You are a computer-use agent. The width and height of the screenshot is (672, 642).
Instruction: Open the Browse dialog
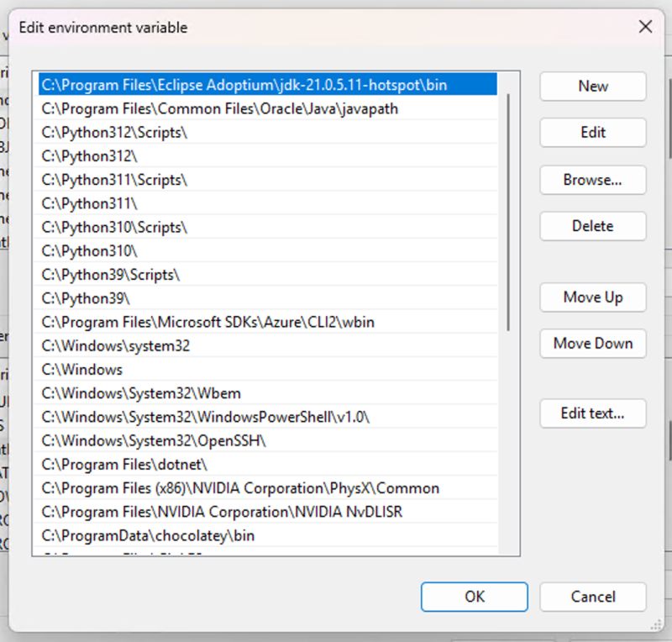(592, 180)
